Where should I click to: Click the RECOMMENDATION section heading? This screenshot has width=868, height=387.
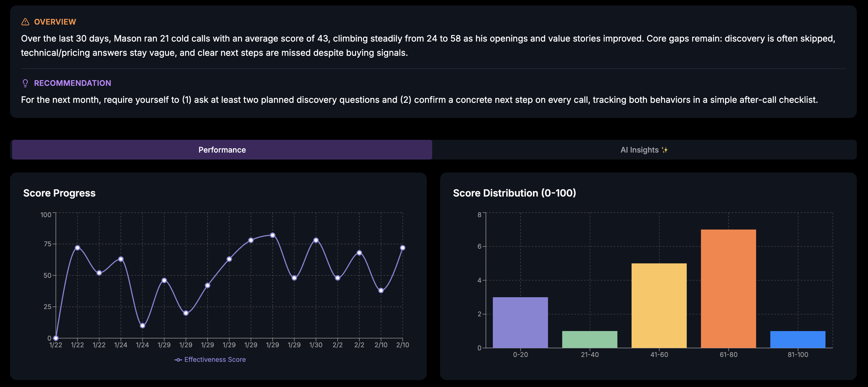[x=73, y=83]
